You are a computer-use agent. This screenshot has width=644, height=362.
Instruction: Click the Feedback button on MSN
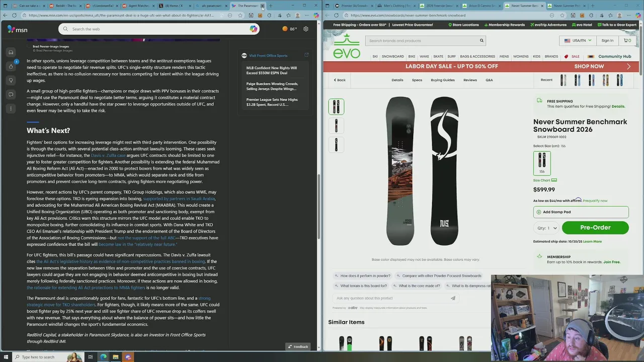click(297, 346)
